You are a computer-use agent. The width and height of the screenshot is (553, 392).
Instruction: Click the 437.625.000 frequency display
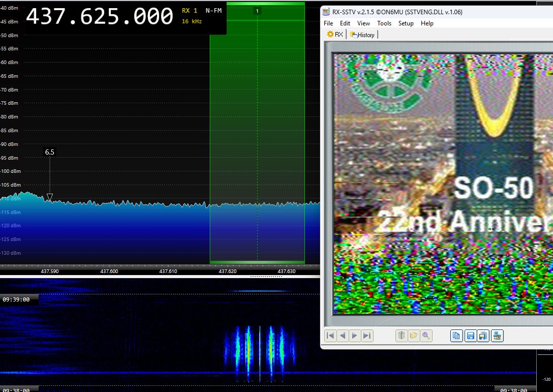pyautogui.click(x=100, y=16)
